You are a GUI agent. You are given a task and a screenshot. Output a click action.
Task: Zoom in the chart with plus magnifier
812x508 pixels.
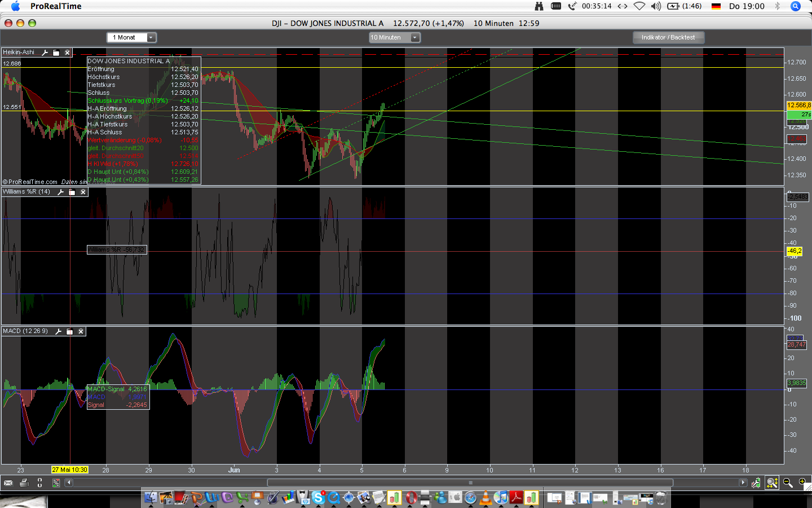[x=803, y=483]
